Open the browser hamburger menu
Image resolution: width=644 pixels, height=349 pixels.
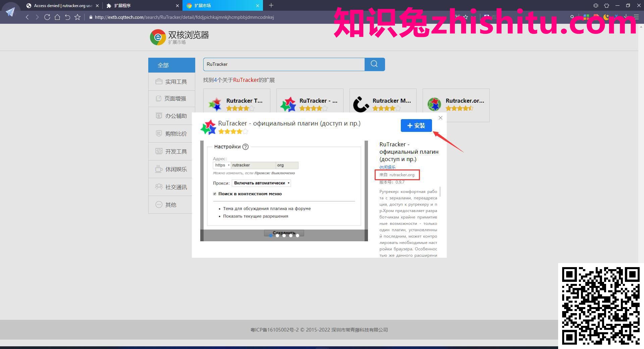(x=636, y=17)
